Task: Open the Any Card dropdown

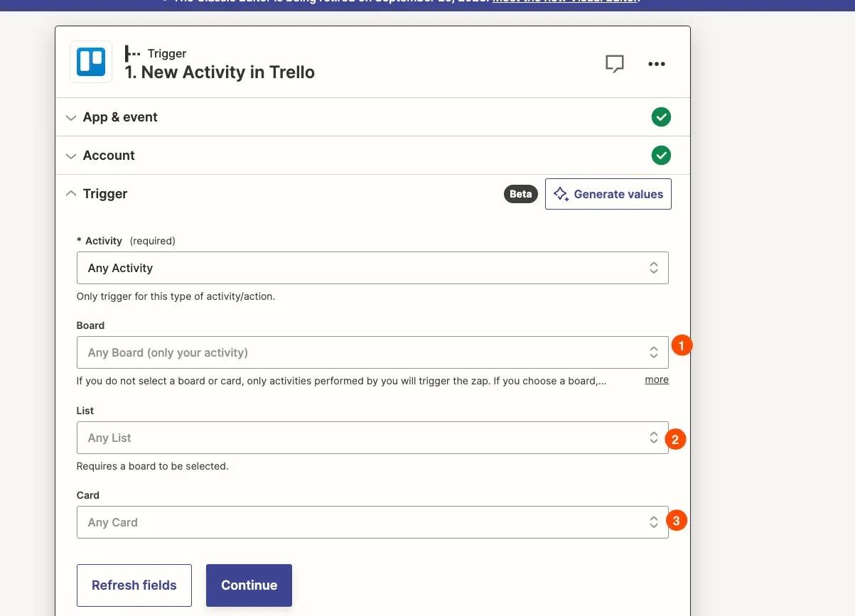Action: click(372, 522)
